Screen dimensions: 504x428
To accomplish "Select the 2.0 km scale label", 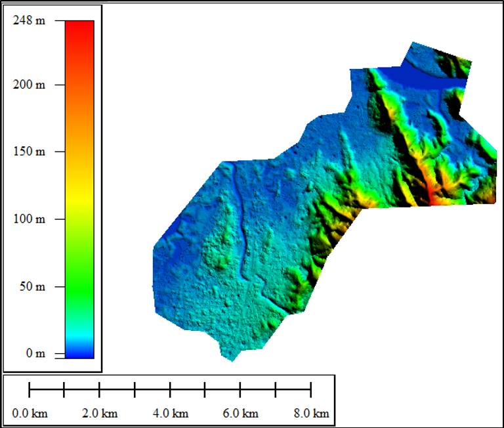I will [100, 414].
